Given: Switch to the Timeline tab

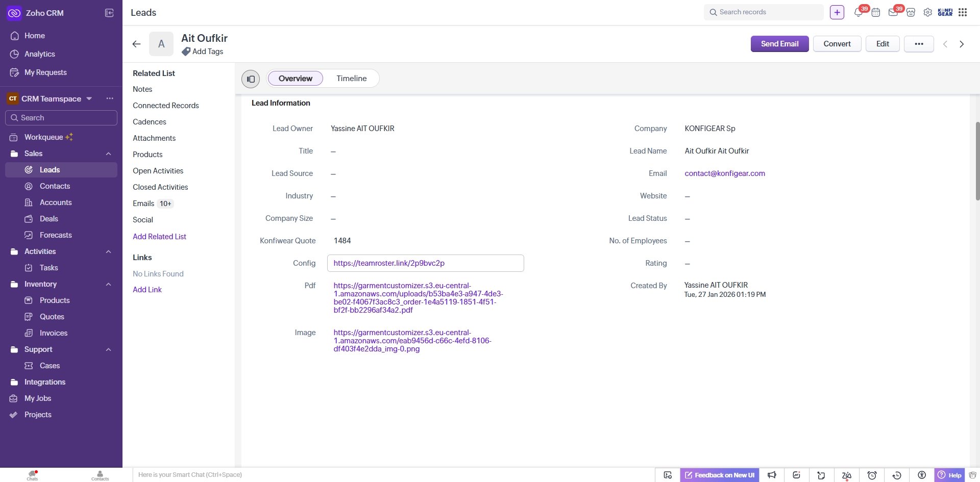Looking at the screenshot, I should click(x=351, y=78).
